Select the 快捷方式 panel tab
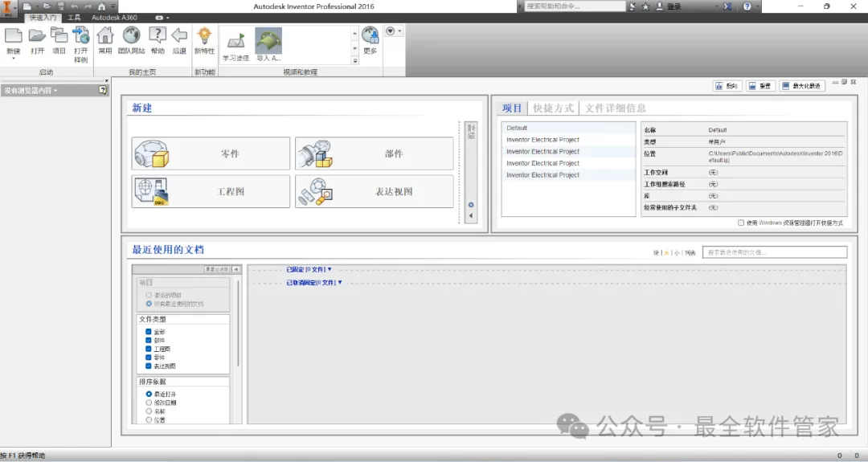 pyautogui.click(x=554, y=108)
